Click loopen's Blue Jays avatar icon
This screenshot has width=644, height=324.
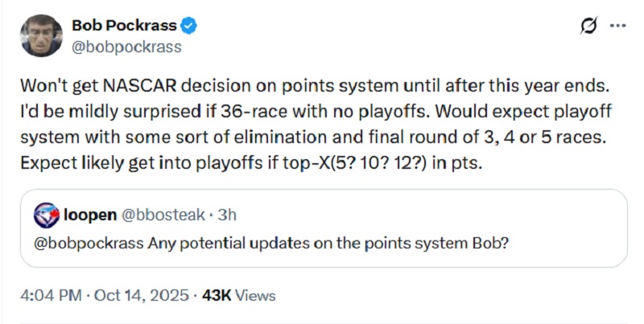47,215
